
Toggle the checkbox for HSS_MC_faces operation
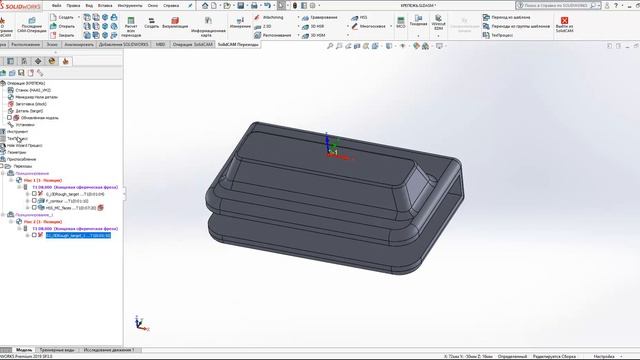pos(34,208)
